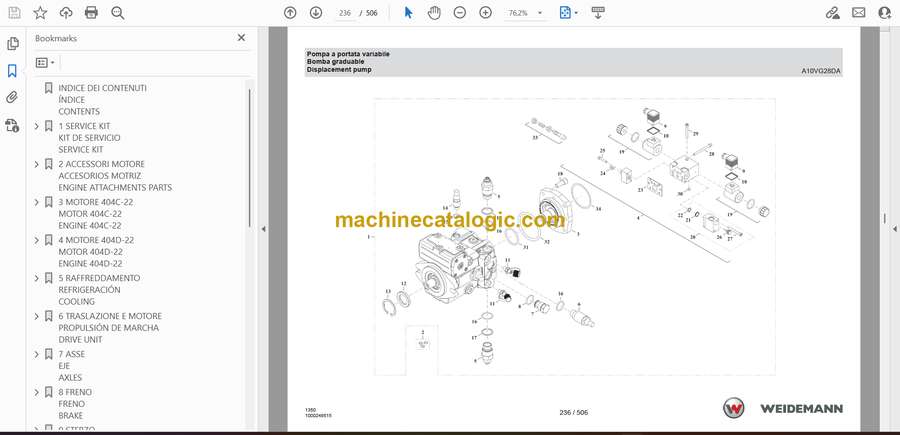The height and width of the screenshot is (435, 900).
Task: Click the '236 / 506' page footer text
Action: [573, 412]
